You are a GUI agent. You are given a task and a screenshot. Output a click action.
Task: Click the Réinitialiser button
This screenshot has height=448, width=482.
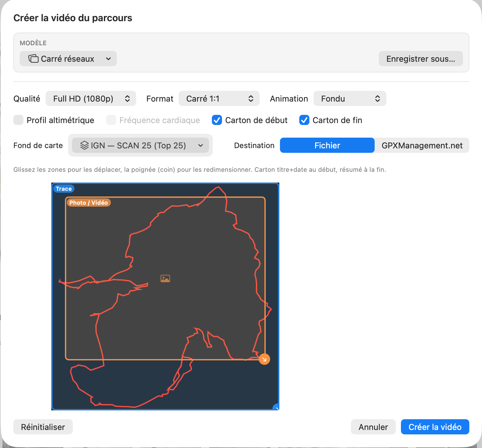[43, 427]
